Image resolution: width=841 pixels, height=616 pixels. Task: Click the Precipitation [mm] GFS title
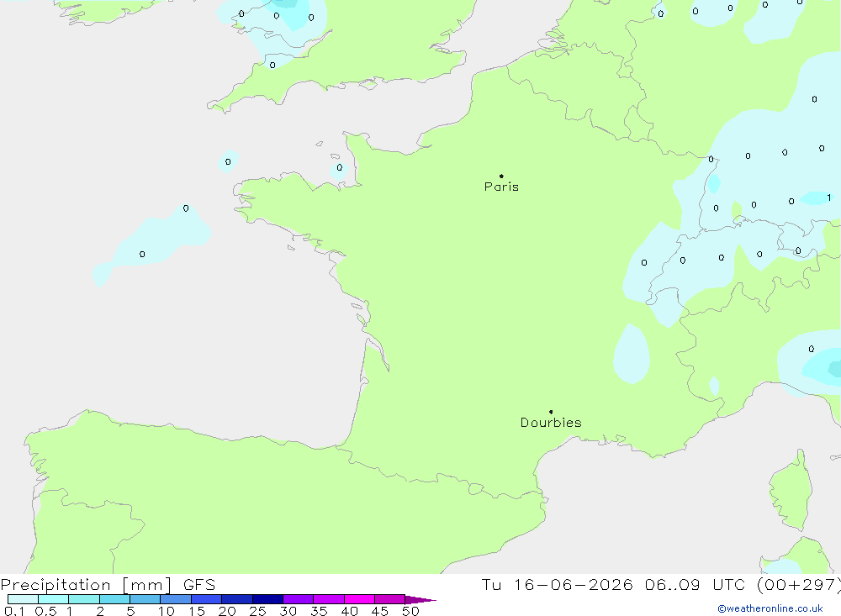point(108,584)
